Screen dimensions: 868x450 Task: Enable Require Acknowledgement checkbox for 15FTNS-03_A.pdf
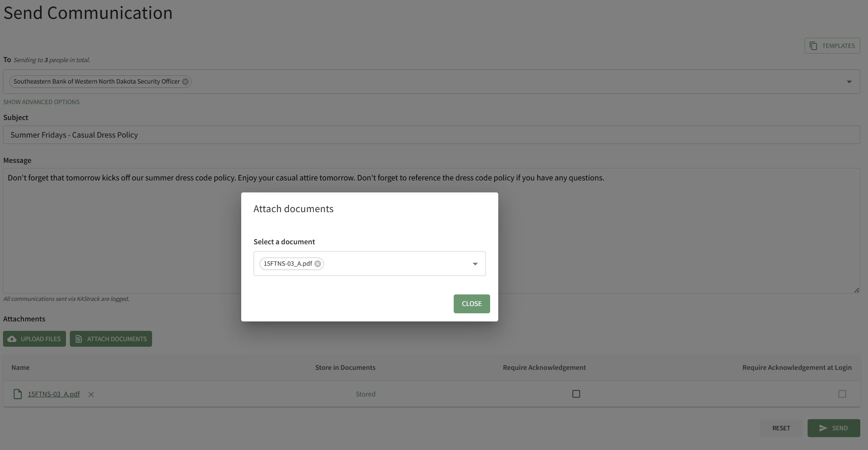[x=576, y=394]
